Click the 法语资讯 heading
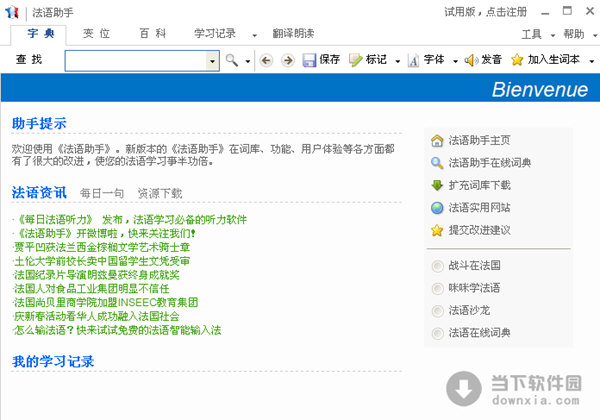 click(x=39, y=192)
